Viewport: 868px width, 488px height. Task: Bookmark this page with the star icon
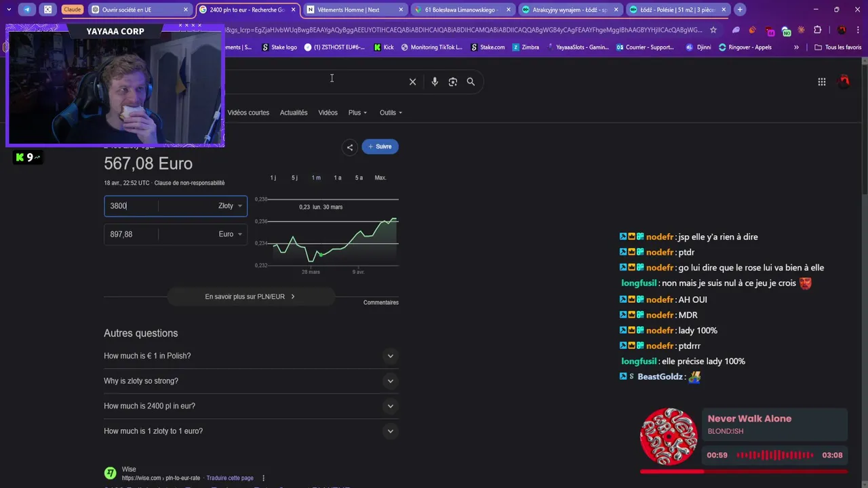point(713,30)
